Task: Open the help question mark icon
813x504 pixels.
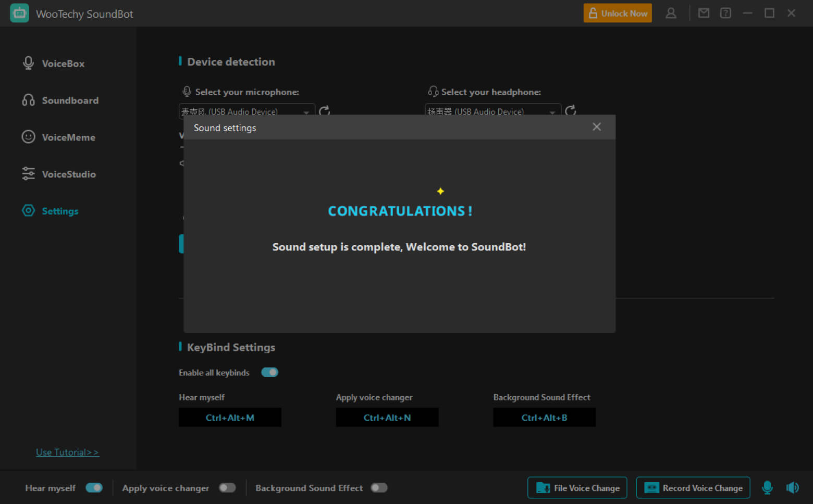Action: [725, 13]
